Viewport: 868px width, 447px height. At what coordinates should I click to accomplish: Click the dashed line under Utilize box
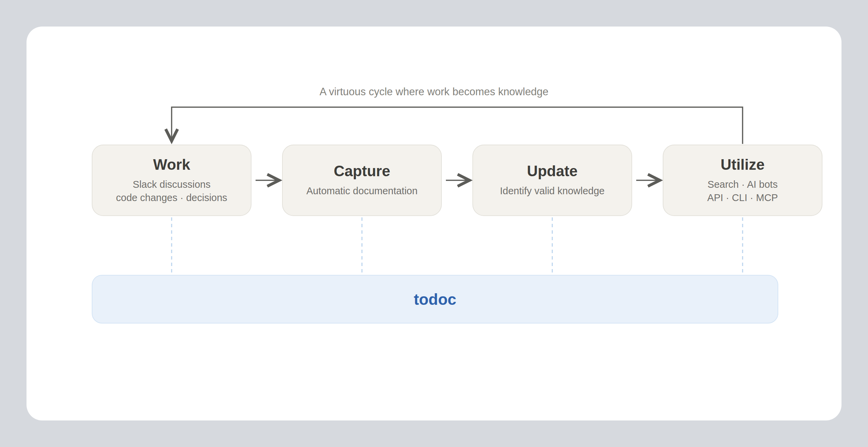(743, 245)
